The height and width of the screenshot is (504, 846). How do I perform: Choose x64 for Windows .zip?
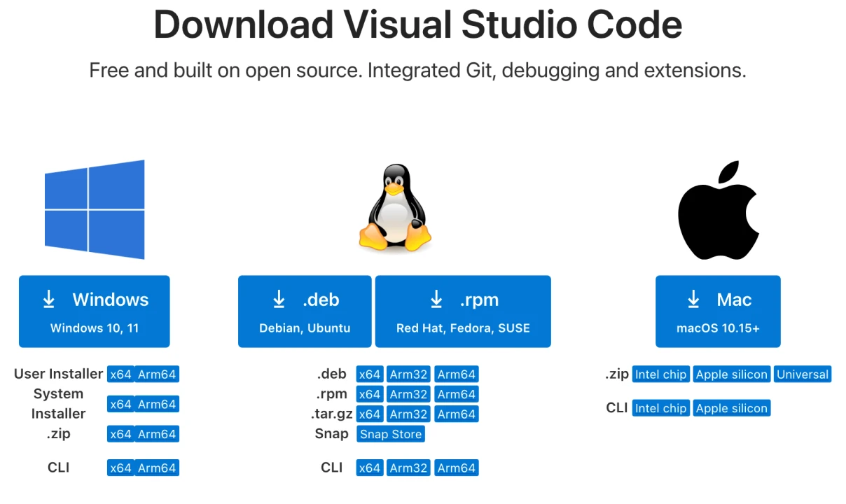point(120,434)
